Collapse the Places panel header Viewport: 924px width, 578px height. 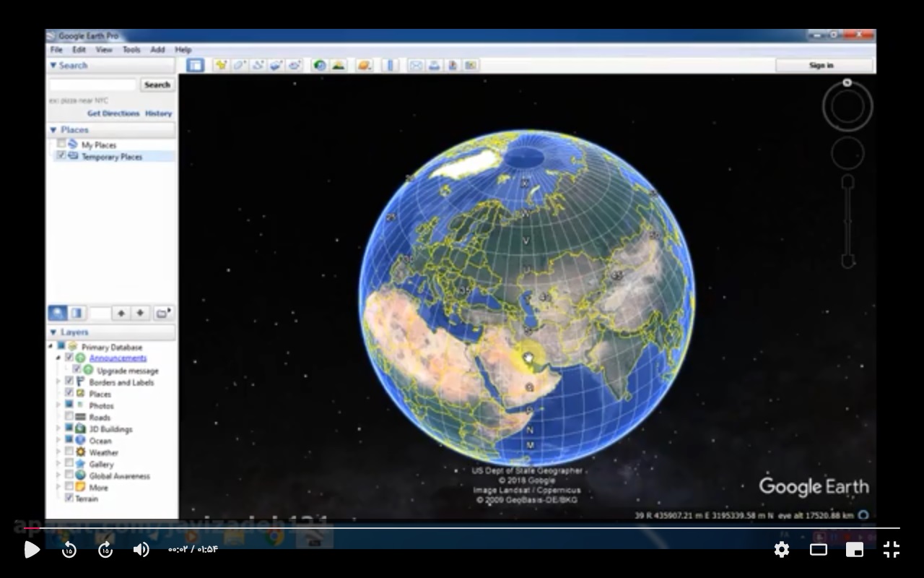click(53, 130)
